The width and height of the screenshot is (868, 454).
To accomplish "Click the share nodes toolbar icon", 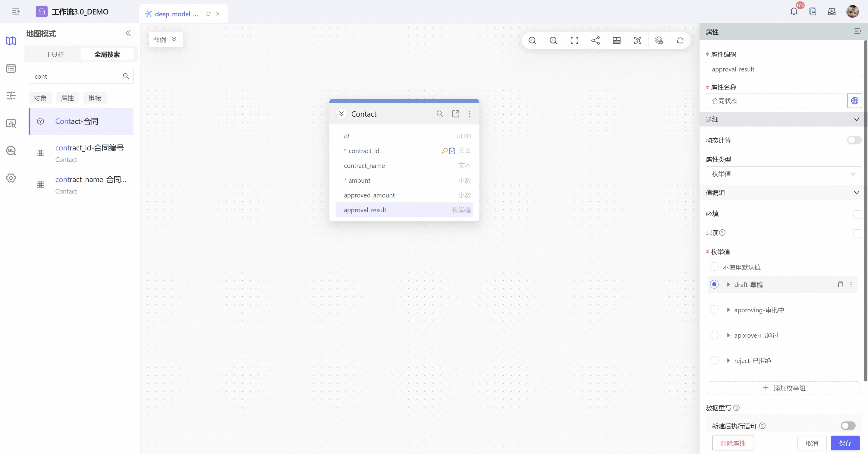I will coord(596,40).
